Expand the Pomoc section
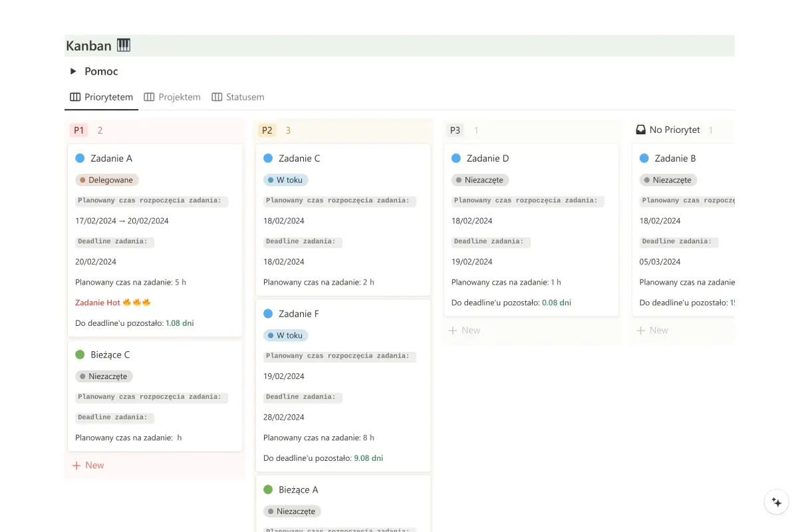798x532 pixels. [73, 71]
